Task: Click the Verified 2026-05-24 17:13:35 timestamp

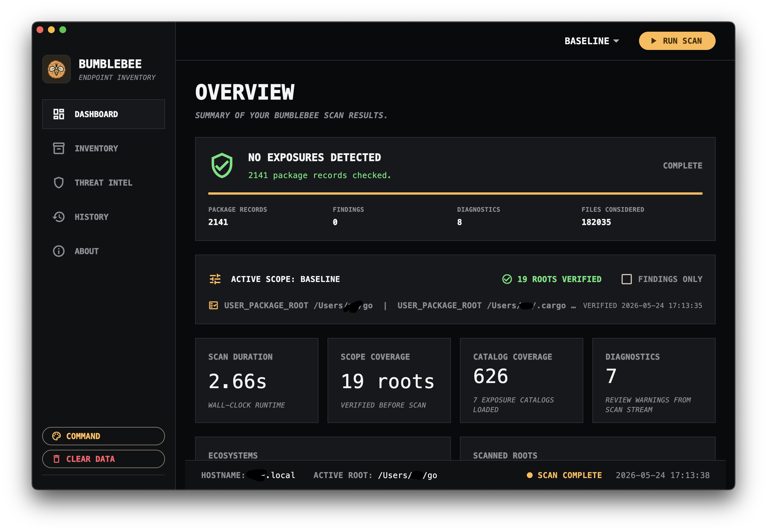Action: [x=643, y=305]
